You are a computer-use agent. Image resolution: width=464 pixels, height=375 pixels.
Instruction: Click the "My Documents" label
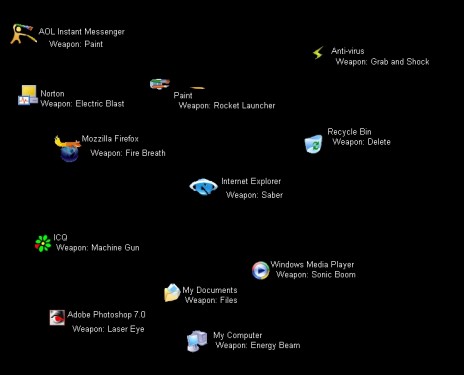[x=210, y=290]
